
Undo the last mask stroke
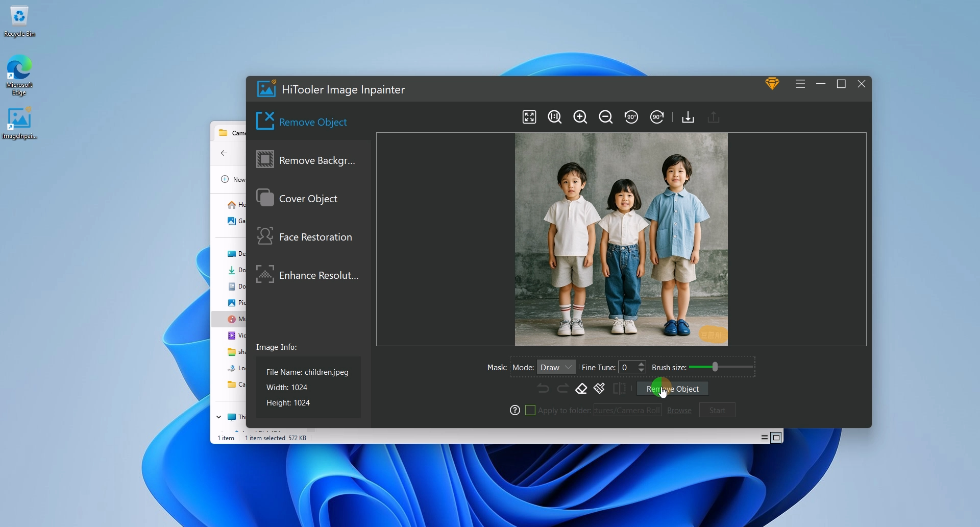(543, 388)
